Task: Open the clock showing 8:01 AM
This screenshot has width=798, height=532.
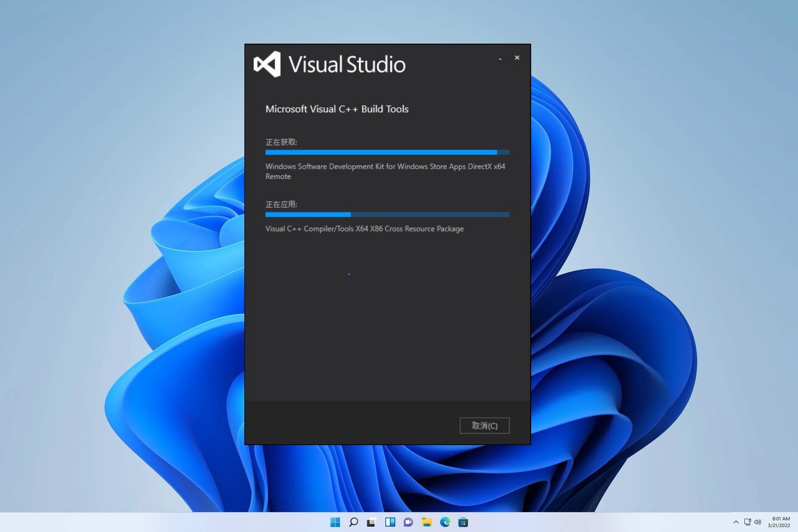Action: point(779,522)
